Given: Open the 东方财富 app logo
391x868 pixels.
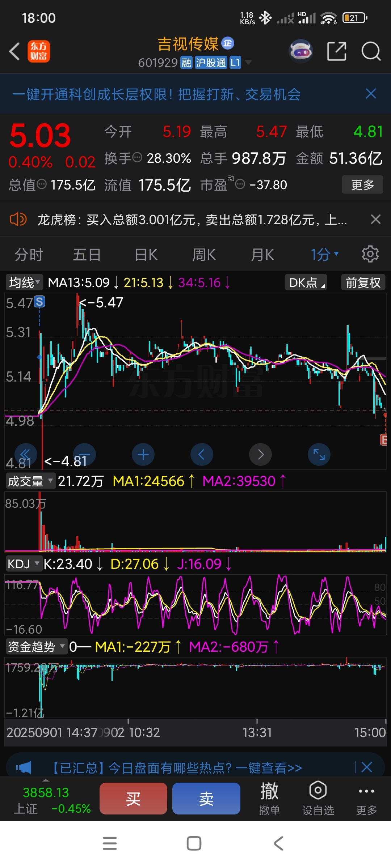Looking at the screenshot, I should click(x=39, y=51).
